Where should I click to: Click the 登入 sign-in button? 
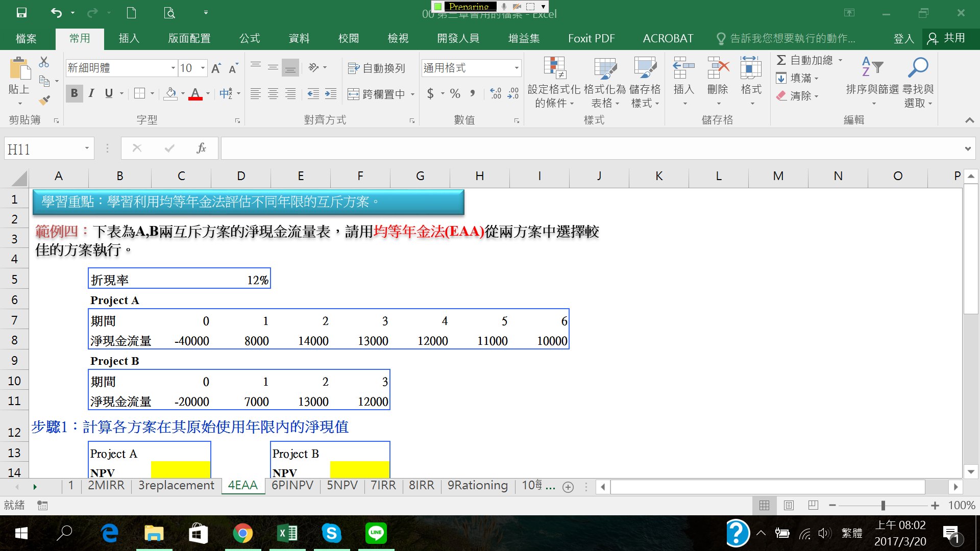tap(903, 38)
